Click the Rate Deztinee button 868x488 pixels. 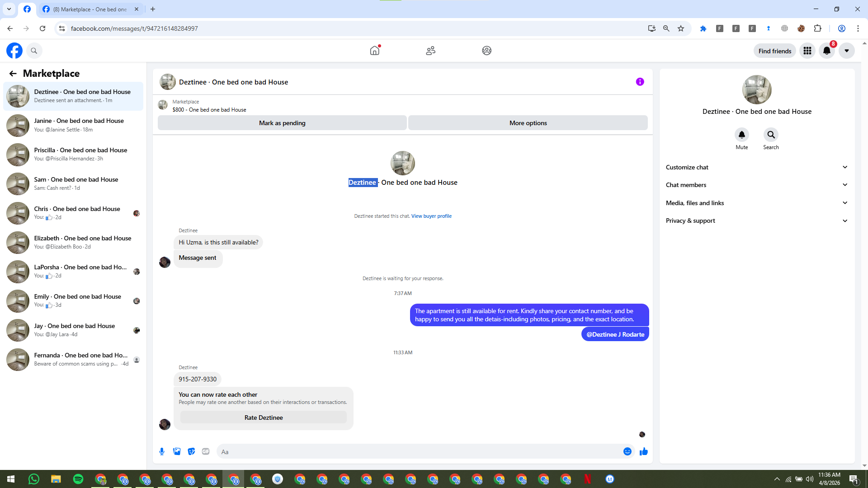pos(263,418)
